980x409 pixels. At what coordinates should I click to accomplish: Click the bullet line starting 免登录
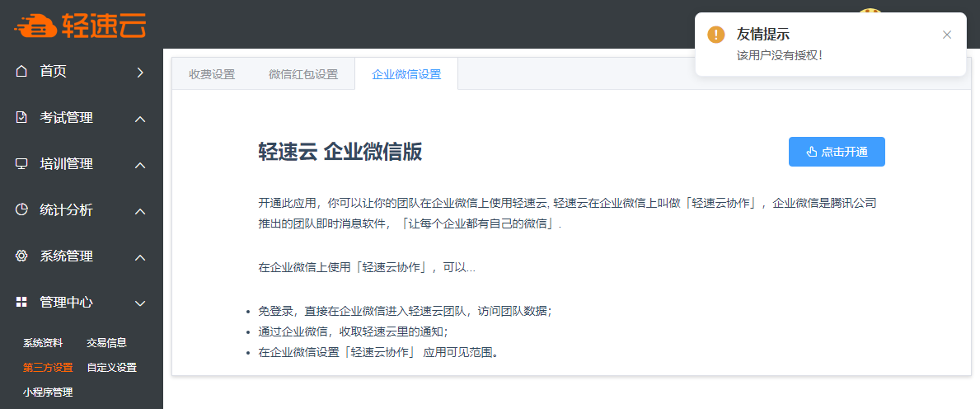tap(405, 311)
